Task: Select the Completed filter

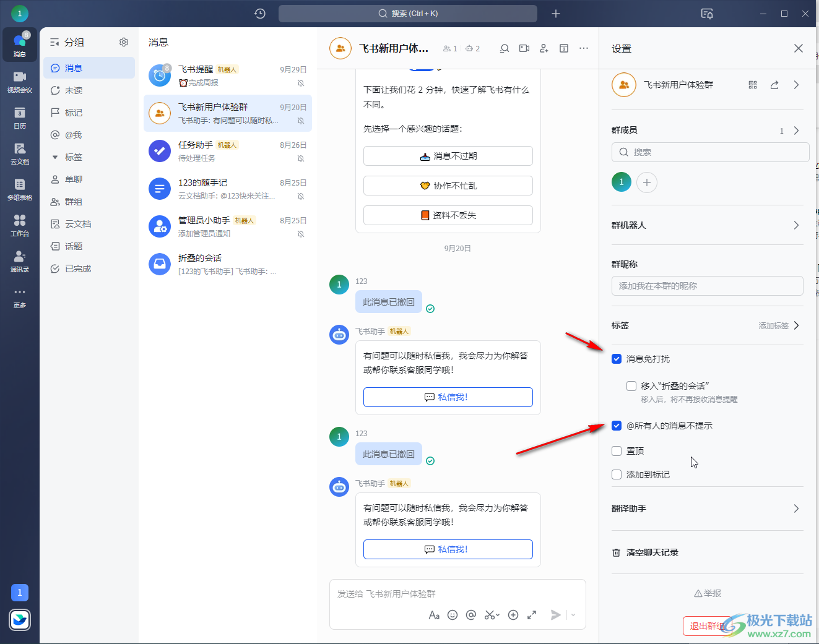Action: click(89, 268)
